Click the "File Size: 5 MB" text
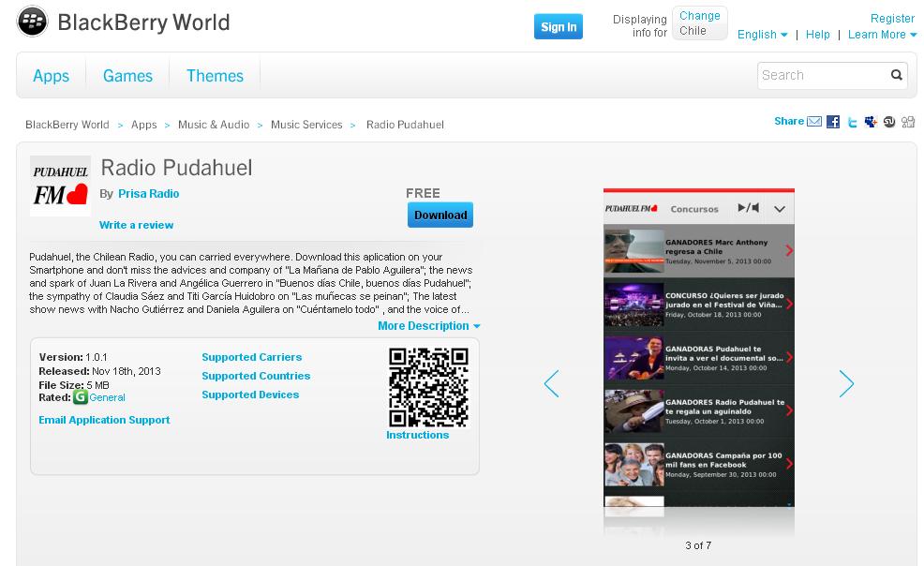Viewport: 924px width, 566px height. click(x=74, y=385)
